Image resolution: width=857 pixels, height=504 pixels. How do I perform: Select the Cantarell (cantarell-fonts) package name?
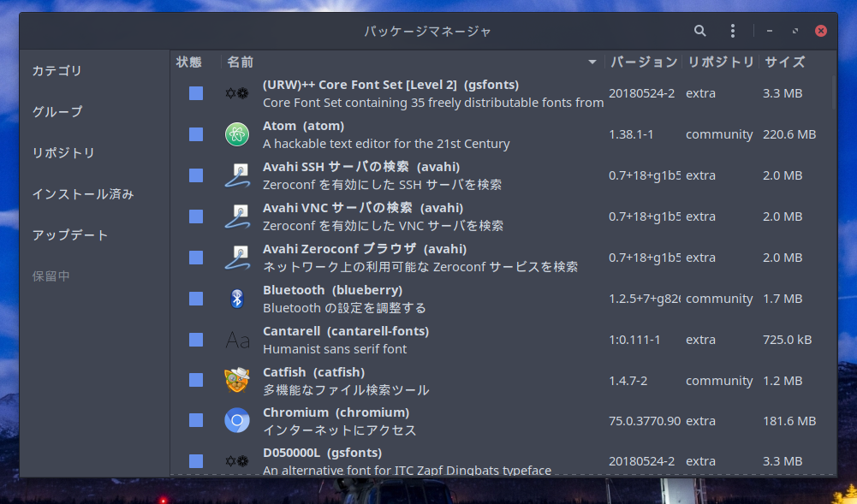(346, 331)
